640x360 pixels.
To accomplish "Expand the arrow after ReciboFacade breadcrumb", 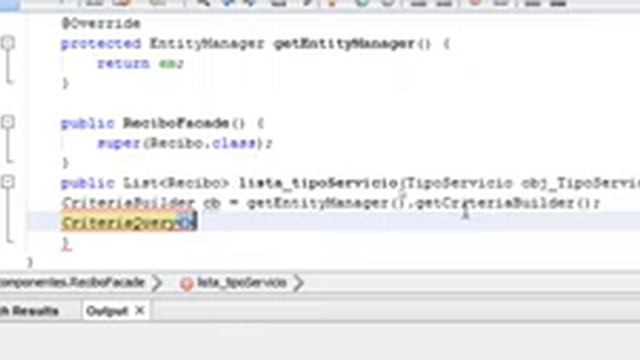I will (x=157, y=282).
